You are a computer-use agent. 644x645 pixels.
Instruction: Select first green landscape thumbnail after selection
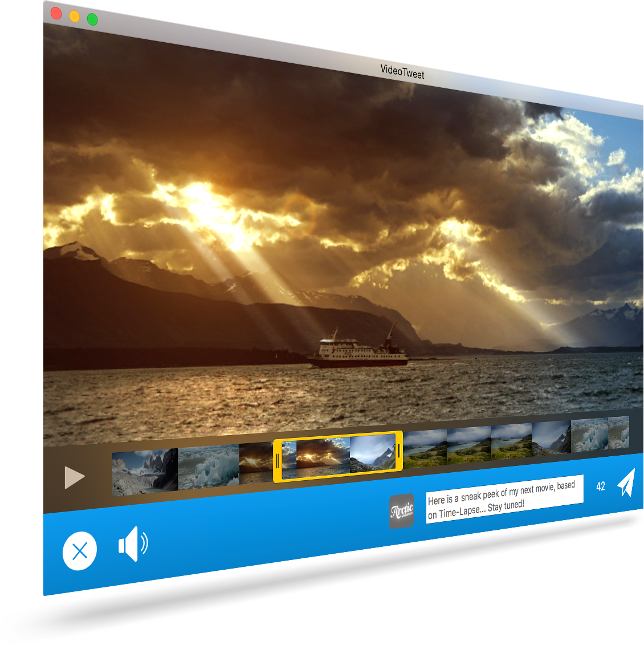tap(425, 448)
